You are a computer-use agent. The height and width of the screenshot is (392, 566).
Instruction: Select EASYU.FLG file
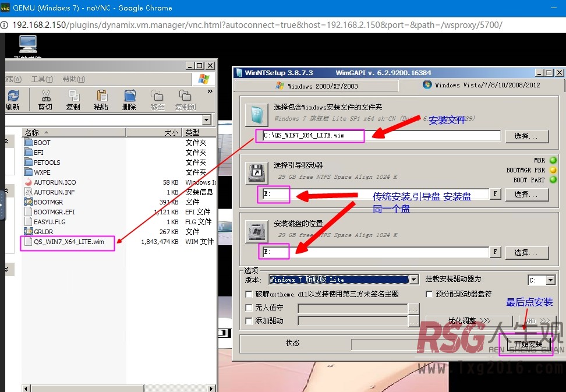(x=45, y=221)
